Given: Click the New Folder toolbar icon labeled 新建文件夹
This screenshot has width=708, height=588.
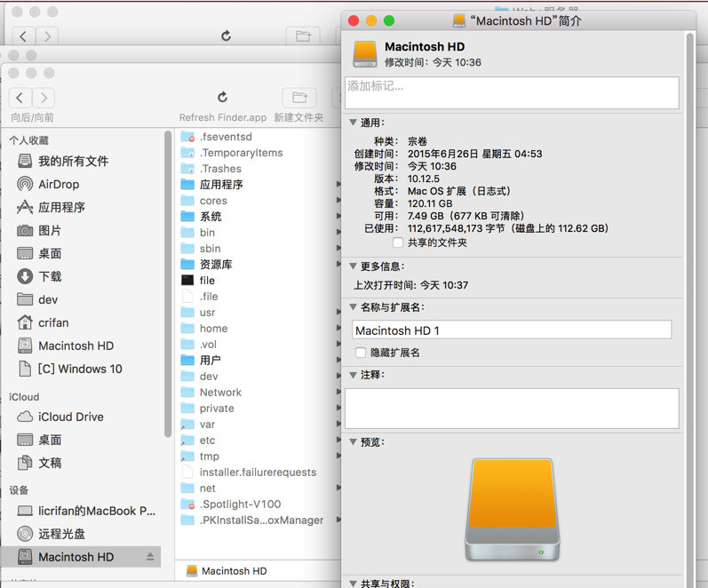Looking at the screenshot, I should pos(299,98).
